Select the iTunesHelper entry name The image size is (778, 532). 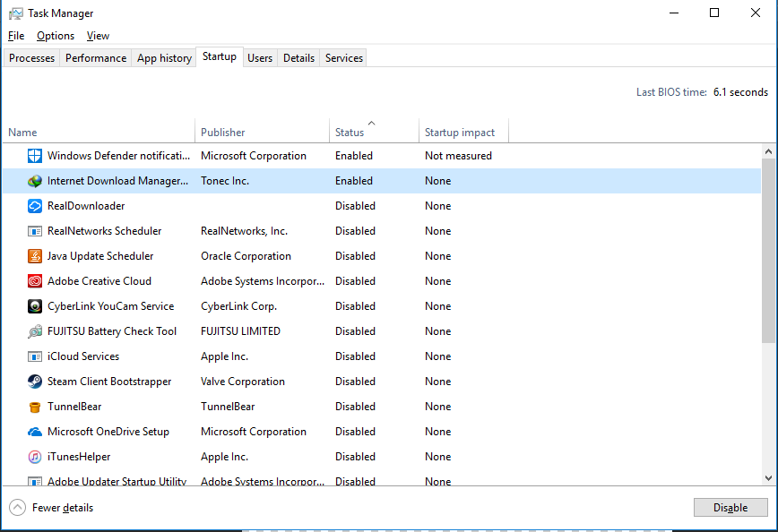[79, 457]
